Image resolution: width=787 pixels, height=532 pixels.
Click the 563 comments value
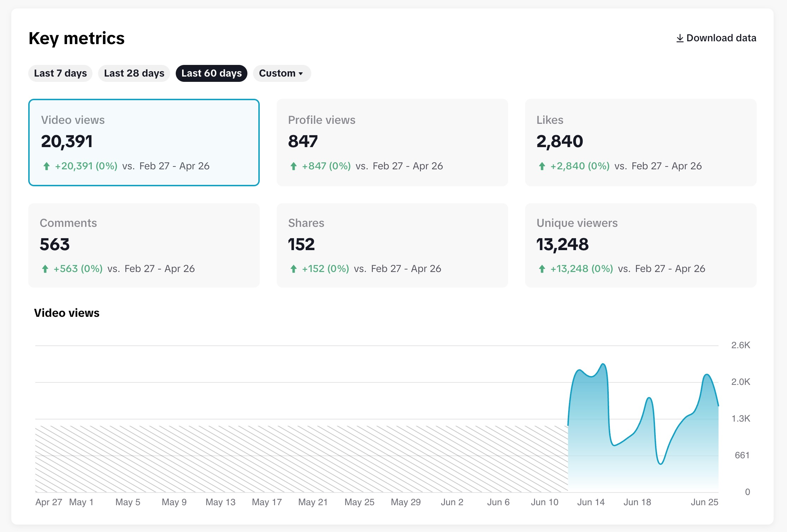55,244
